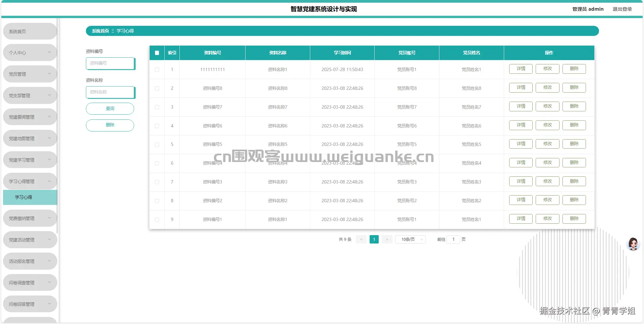Check the checkbox for row 9
This screenshot has width=644, height=324.
157,220
